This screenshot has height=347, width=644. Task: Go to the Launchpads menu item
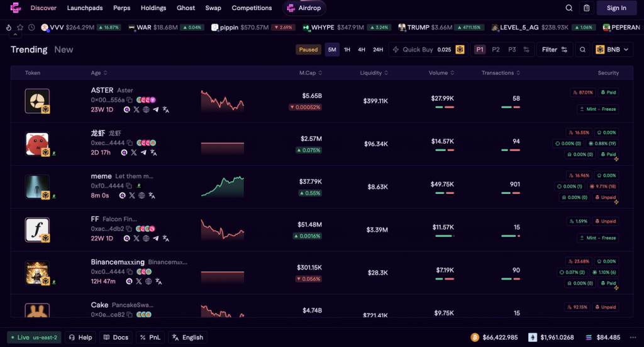point(85,8)
